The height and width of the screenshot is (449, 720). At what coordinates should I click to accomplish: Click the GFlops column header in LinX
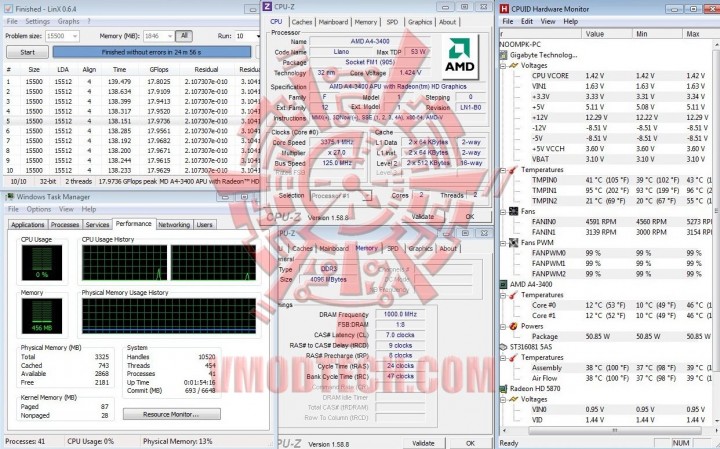[159, 70]
